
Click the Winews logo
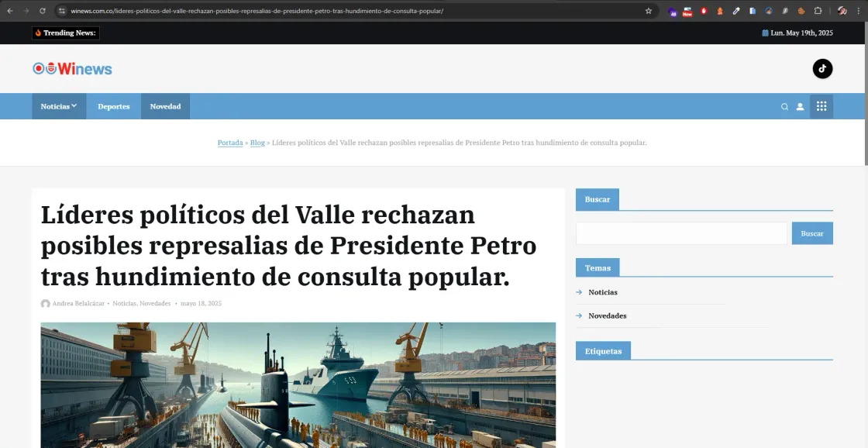[x=73, y=69]
